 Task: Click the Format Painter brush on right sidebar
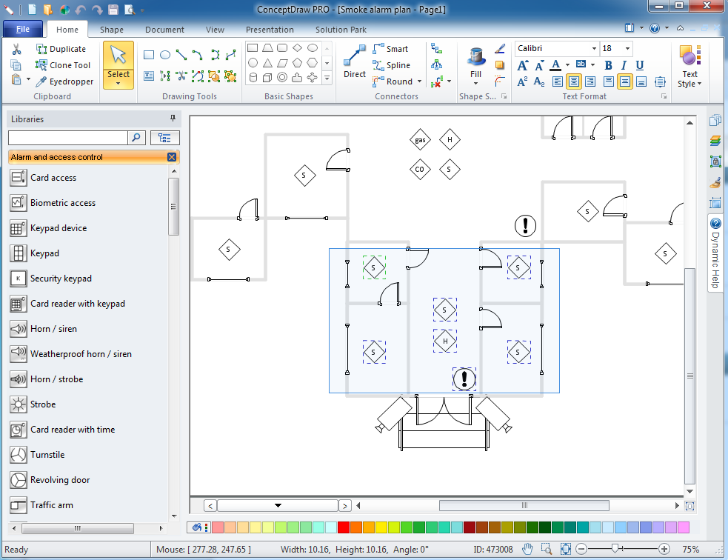pyautogui.click(x=714, y=182)
